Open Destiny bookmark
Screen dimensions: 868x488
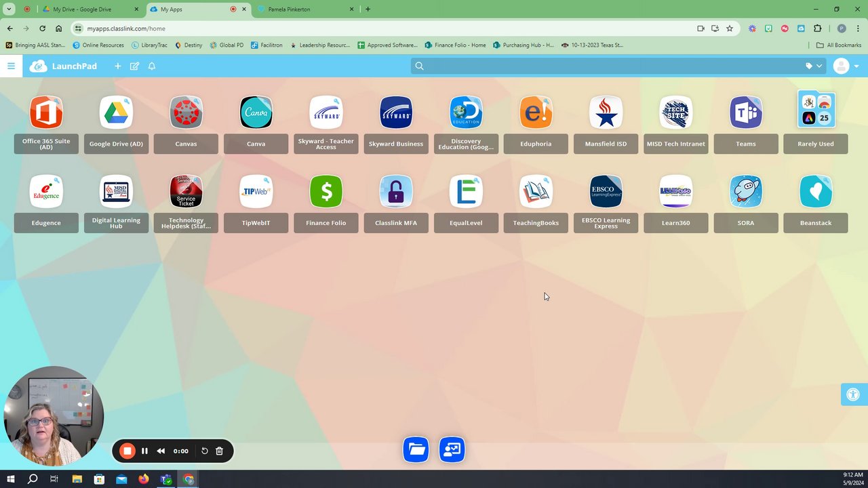click(x=189, y=45)
